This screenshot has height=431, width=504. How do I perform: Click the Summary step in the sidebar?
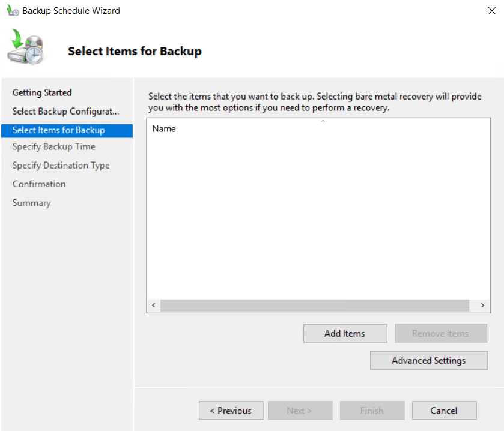coord(32,203)
